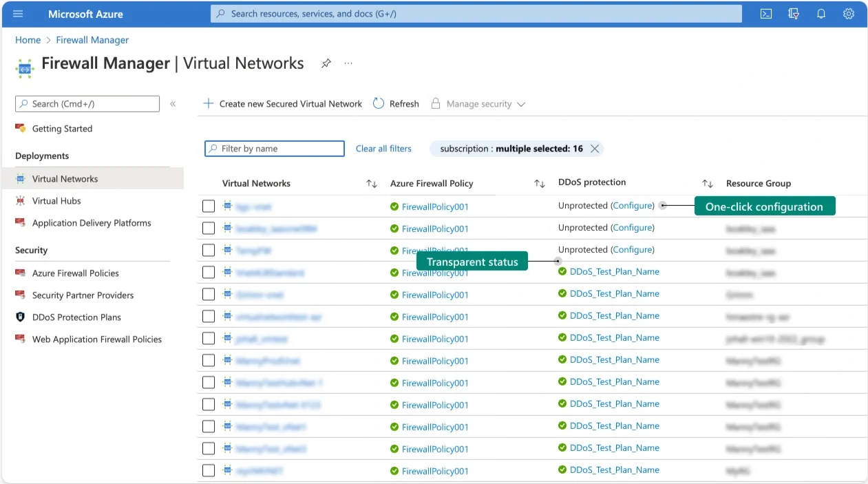The width and height of the screenshot is (868, 484).
Task: Open DDoS_Test_Plan_Name in the bottom table row
Action: click(615, 470)
